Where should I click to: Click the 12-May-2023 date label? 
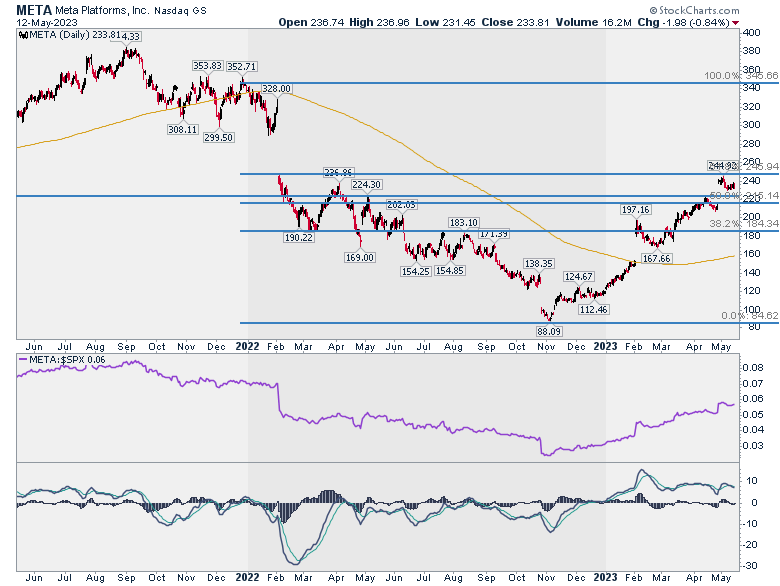(x=47, y=22)
